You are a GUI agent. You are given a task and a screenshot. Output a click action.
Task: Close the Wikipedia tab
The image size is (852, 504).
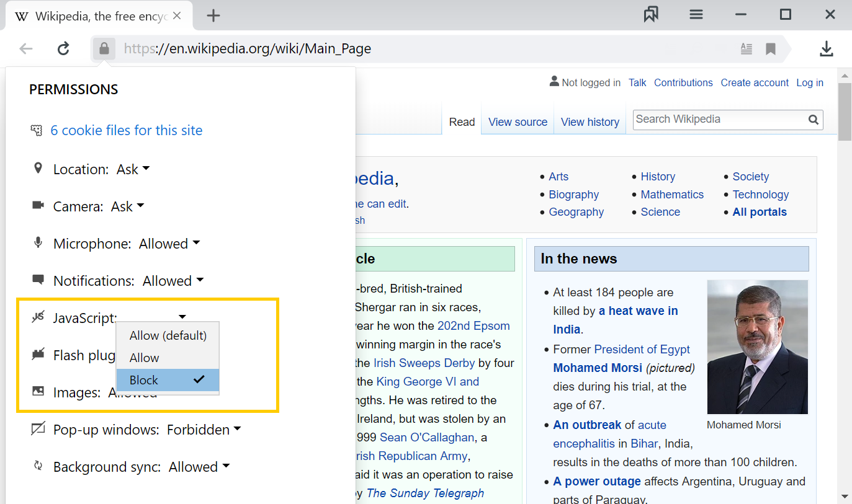(177, 16)
